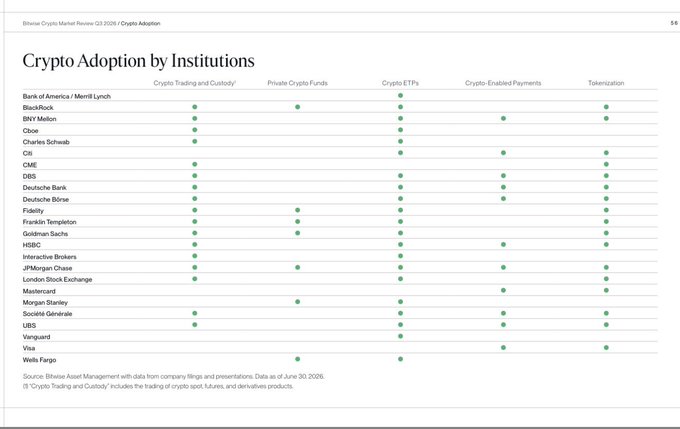The height and width of the screenshot is (429, 680).
Task: Click Mastercard's Crypto-Enabled Payments dot
Action: [x=503, y=290]
